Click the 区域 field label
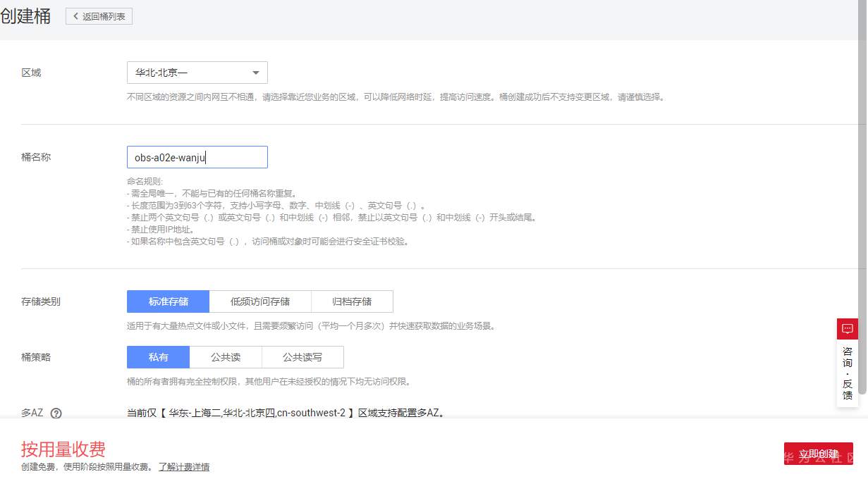 (31, 73)
